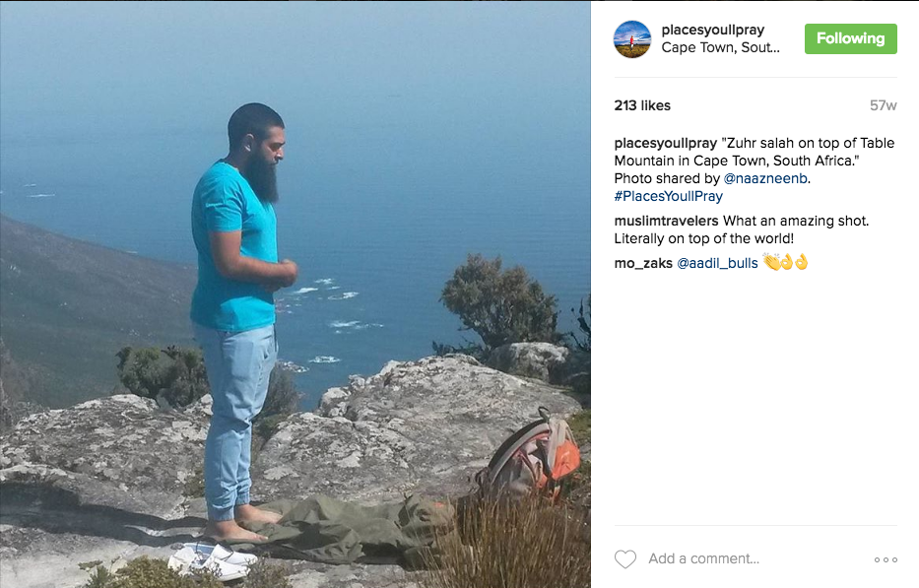Image resolution: width=919 pixels, height=588 pixels.
Task: Toggle the green Following button
Action: [x=850, y=38]
